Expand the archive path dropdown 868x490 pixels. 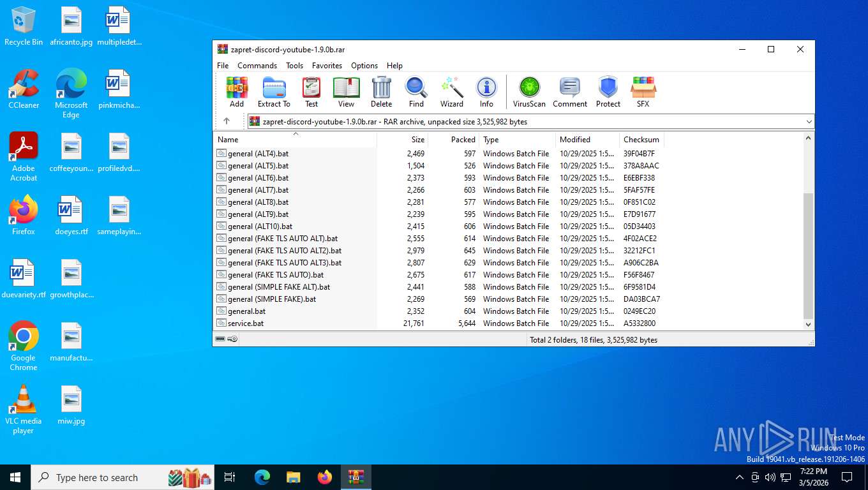click(809, 121)
